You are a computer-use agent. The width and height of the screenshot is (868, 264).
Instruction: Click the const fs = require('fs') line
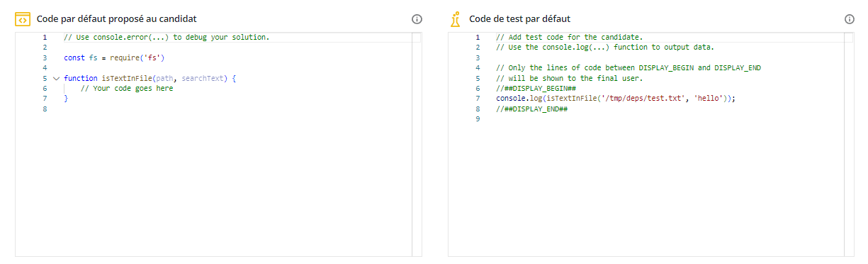click(114, 57)
